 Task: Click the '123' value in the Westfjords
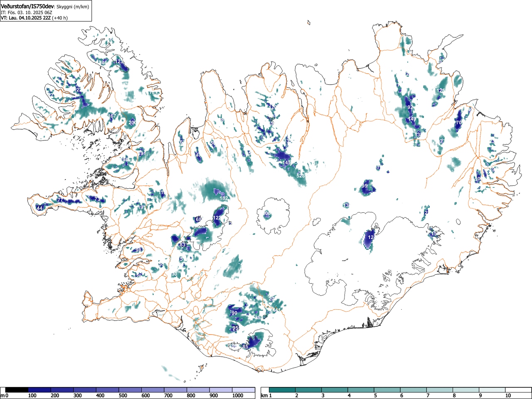pos(119,62)
